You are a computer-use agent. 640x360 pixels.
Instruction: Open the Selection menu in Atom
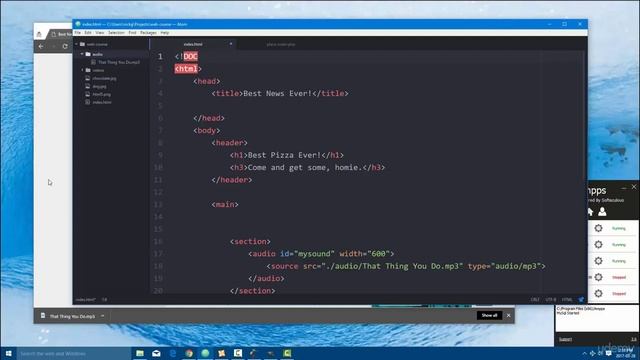116,33
